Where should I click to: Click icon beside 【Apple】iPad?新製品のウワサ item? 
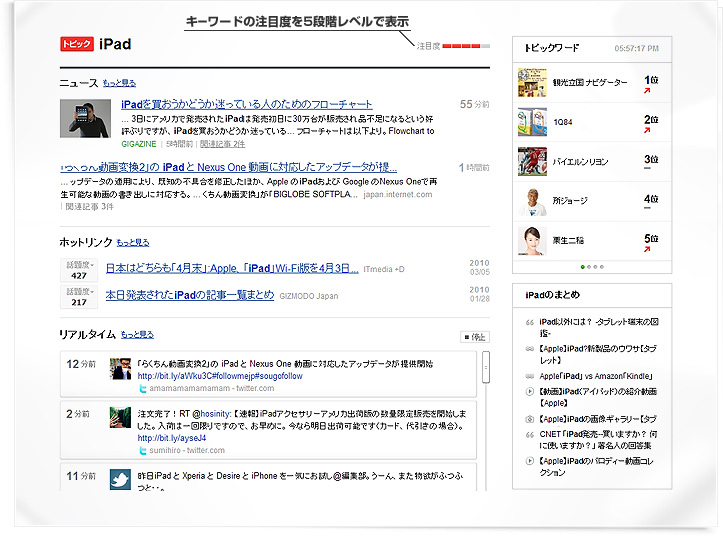pos(530,349)
